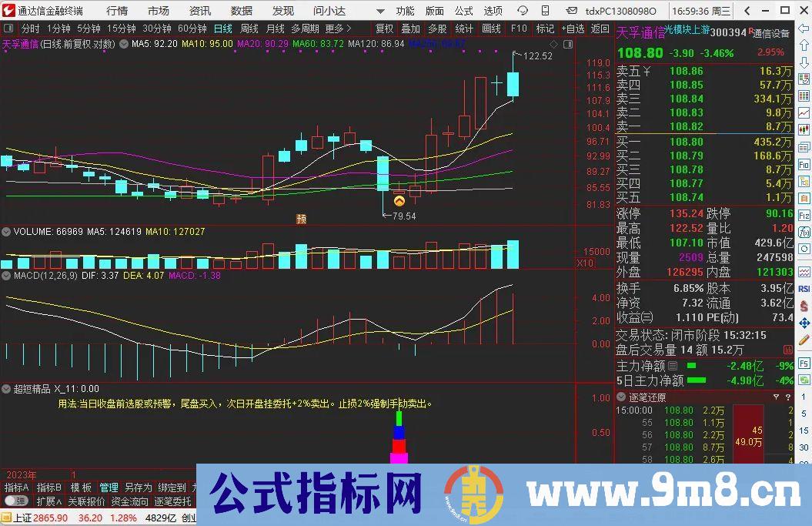812x526 pixels.
Task: Click the 主力净额 detail list icon
Action: (x=673, y=366)
